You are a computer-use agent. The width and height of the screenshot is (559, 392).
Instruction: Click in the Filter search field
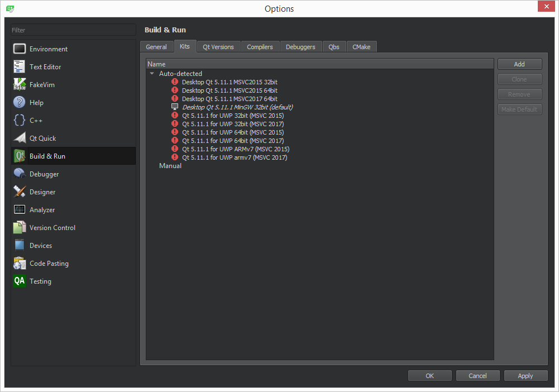click(73, 30)
